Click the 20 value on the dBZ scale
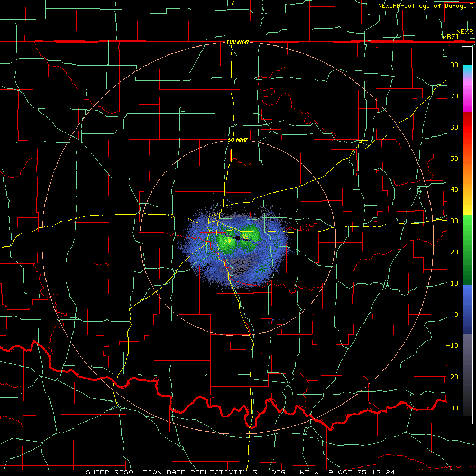Image resolution: width=476 pixels, height=476 pixels. pos(454,252)
